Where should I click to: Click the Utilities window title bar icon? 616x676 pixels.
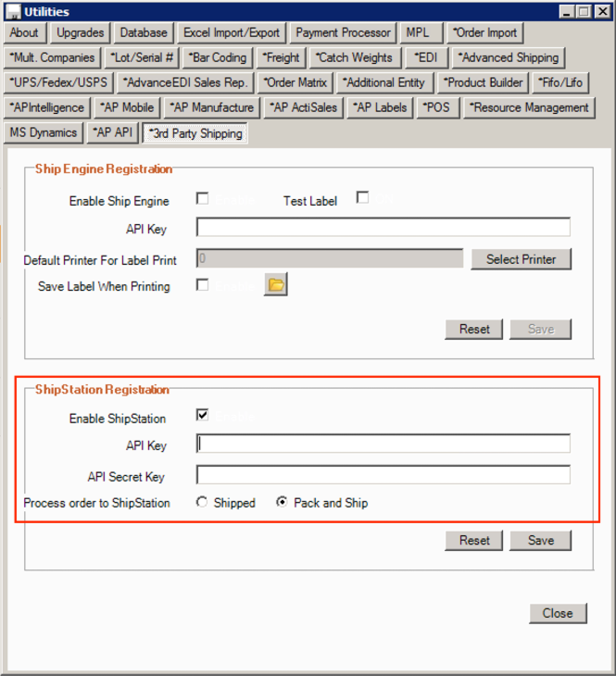tap(12, 12)
